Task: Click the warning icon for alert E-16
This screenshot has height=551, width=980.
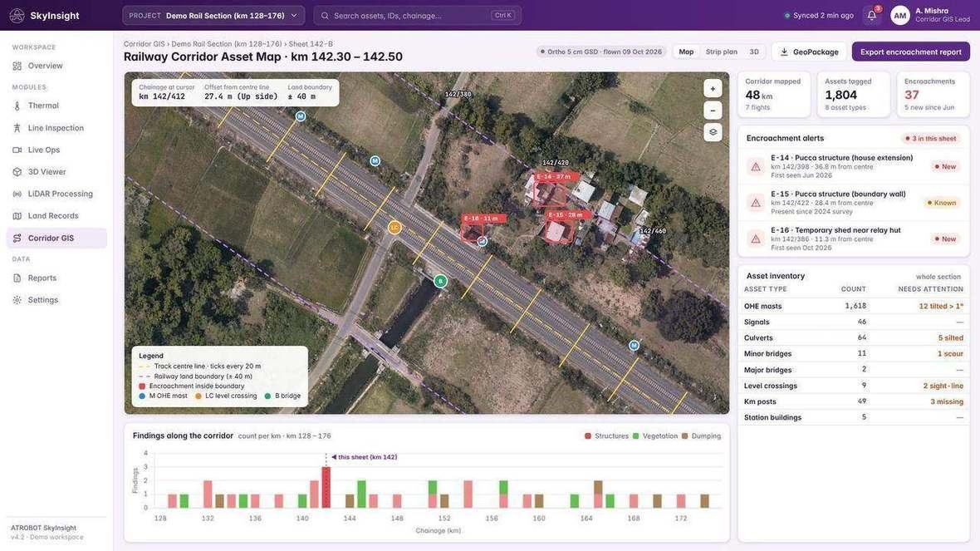Action: (x=756, y=239)
